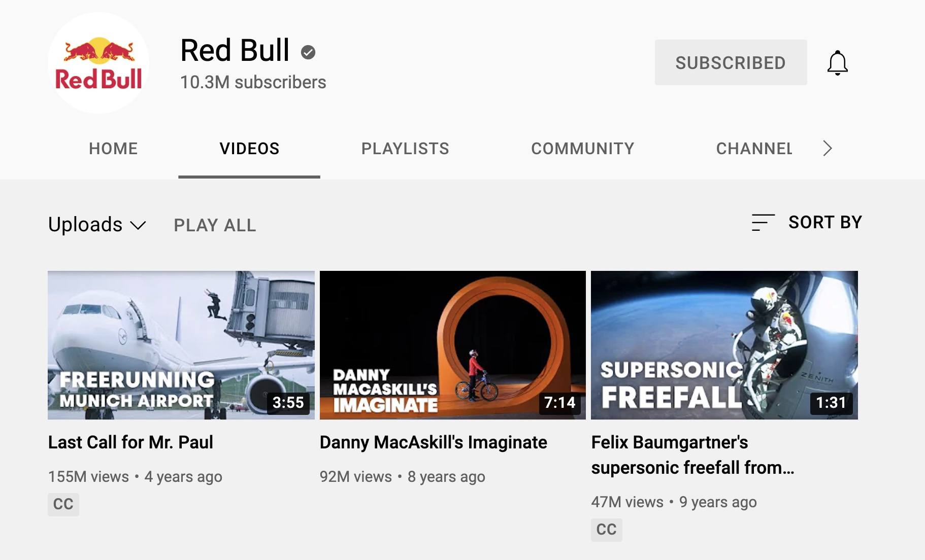Click the verified checkmark badge beside Red Bull
Image resolution: width=925 pixels, height=560 pixels.
click(308, 52)
